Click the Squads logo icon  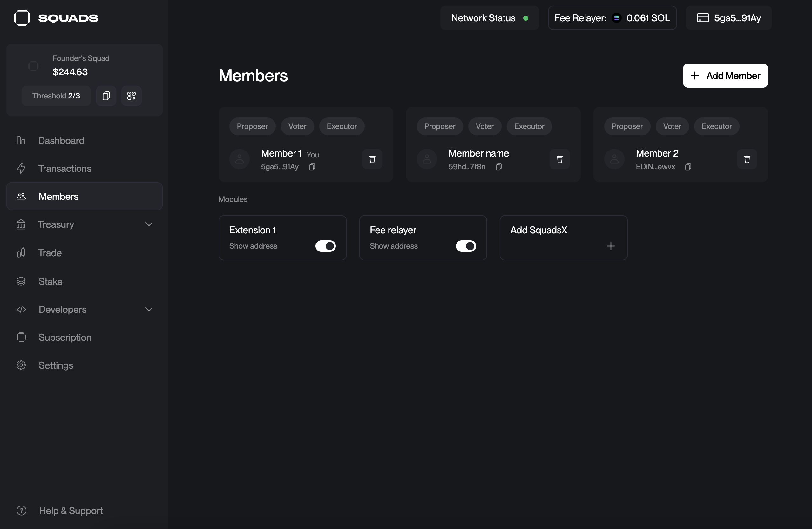[x=22, y=18]
